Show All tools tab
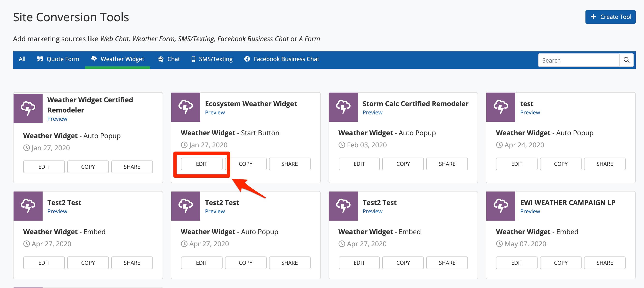This screenshot has height=288, width=644. click(x=22, y=59)
